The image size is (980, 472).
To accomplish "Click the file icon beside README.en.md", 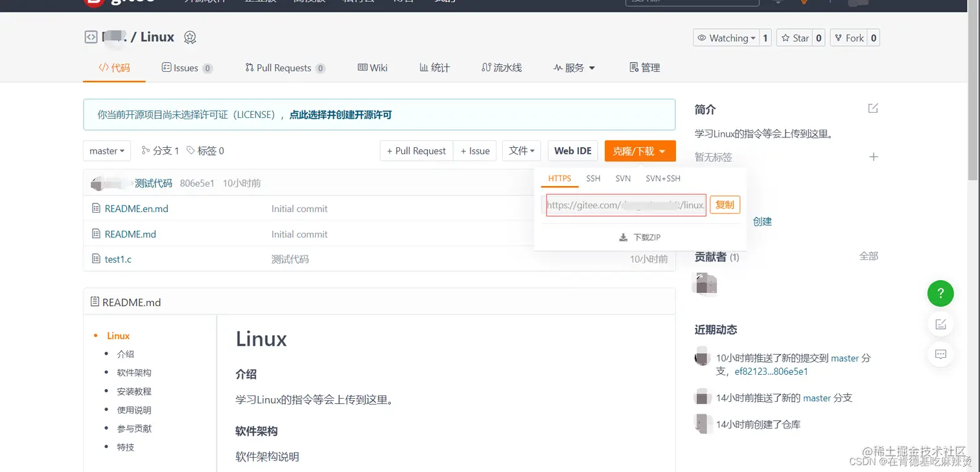I will coord(96,209).
